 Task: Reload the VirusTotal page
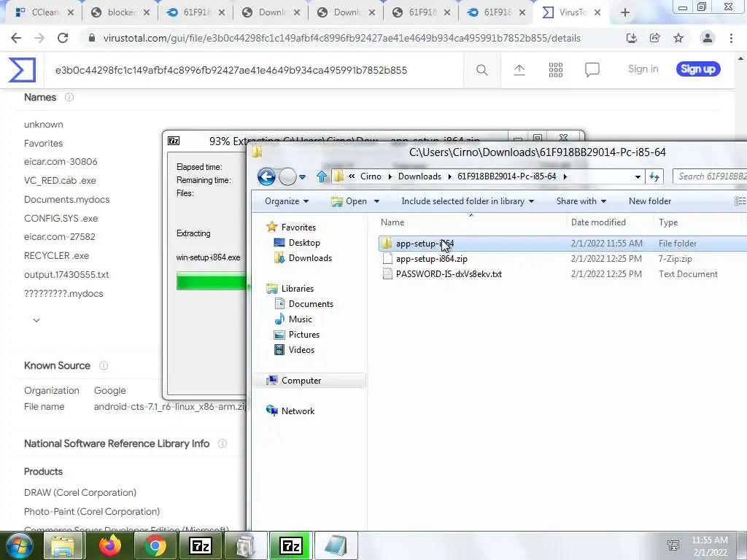coord(63,38)
